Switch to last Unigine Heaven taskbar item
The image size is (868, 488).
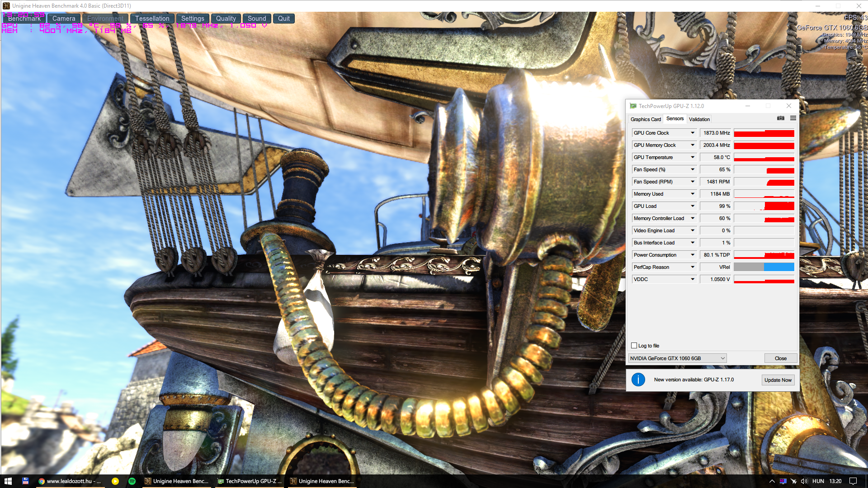click(322, 481)
